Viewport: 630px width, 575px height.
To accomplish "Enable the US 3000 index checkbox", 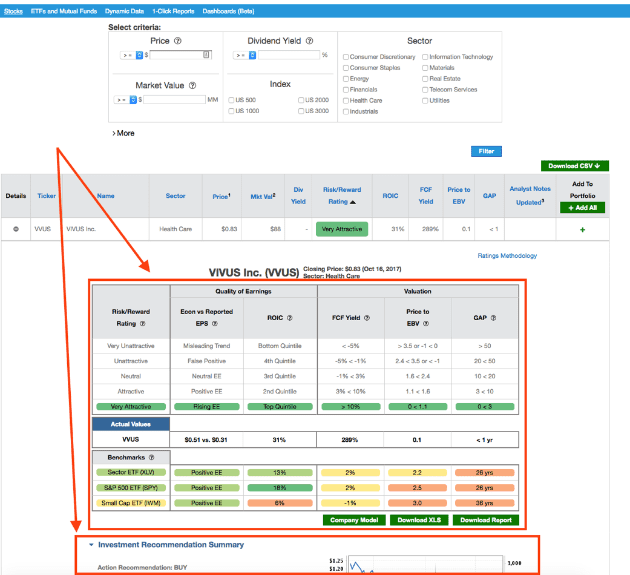I will tap(301, 111).
